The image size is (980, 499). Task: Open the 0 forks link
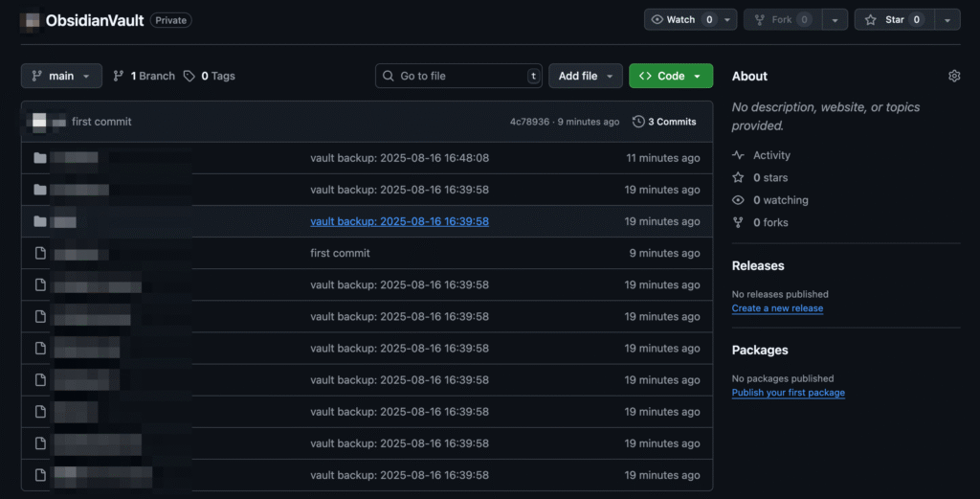tap(770, 222)
